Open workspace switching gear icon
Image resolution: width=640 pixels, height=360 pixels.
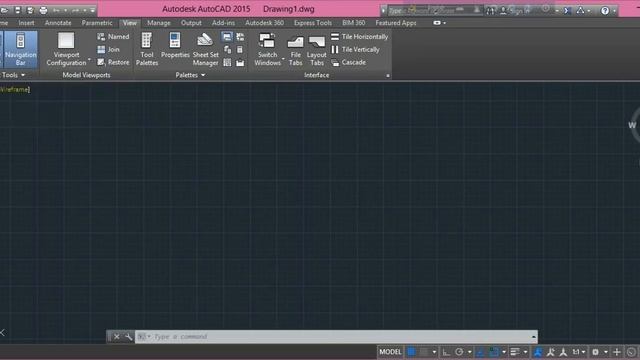596,352
